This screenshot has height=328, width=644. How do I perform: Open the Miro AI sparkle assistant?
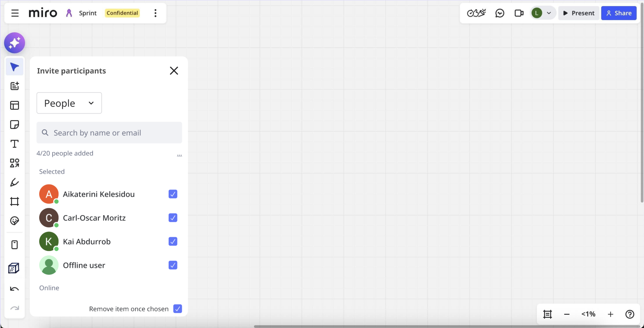pos(15,43)
